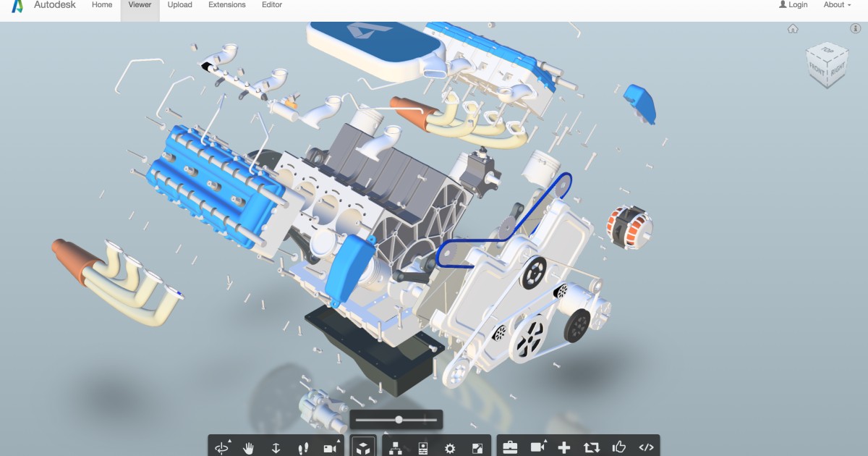This screenshot has height=456, width=868.
Task: Switch to the Extensions tab
Action: (x=226, y=4)
